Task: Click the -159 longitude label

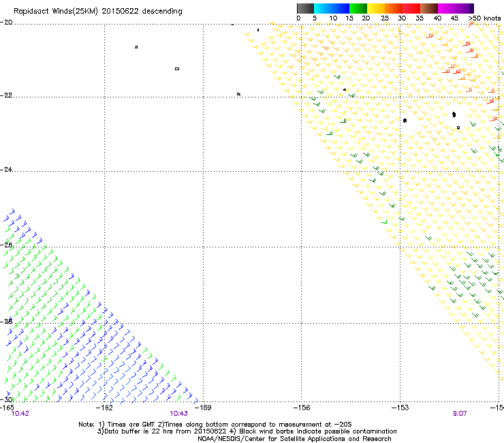Action: (203, 408)
